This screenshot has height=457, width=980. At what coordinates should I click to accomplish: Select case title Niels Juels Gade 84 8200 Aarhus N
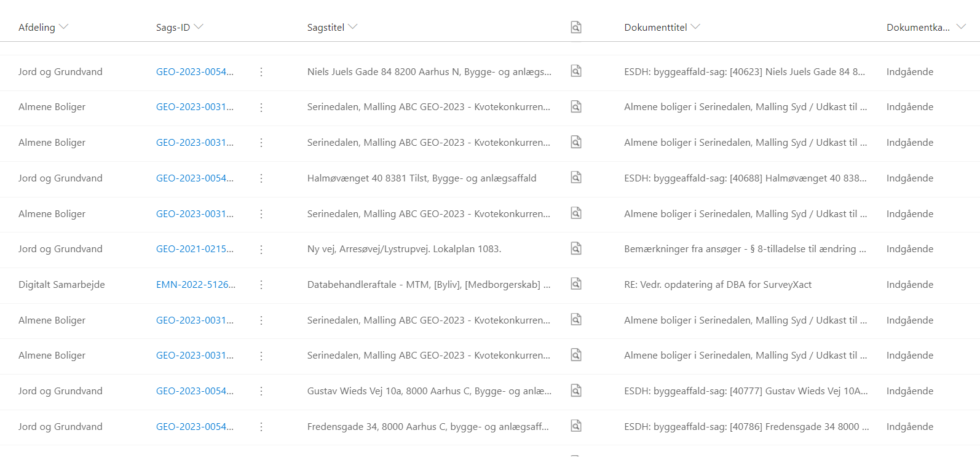point(429,72)
